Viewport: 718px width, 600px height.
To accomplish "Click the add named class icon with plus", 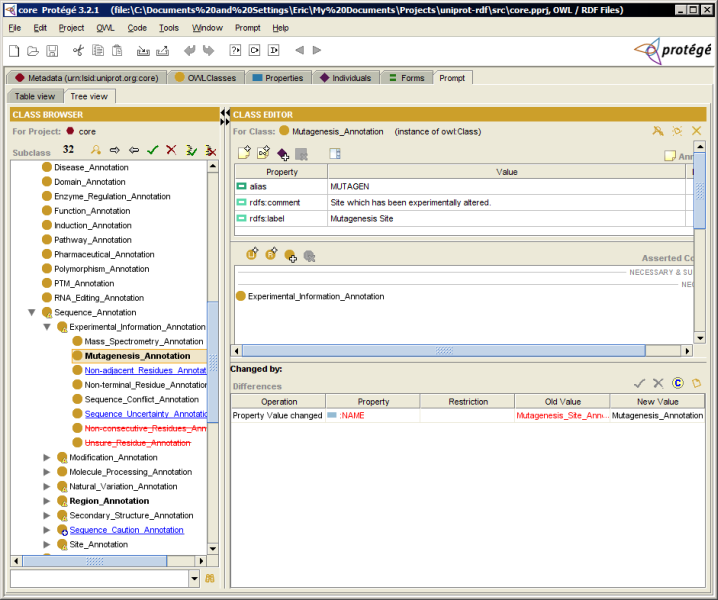I will click(x=290, y=256).
